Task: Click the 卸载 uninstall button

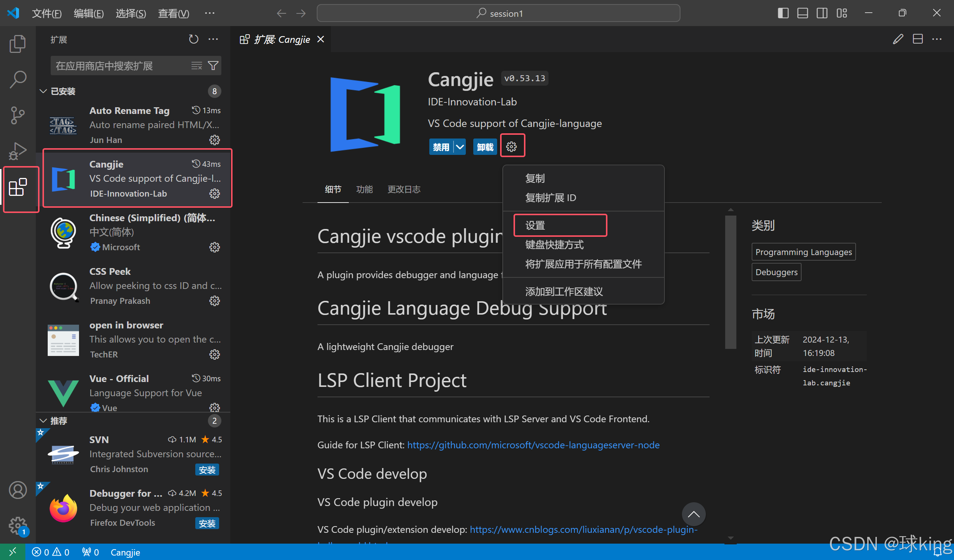Action: [x=484, y=147]
